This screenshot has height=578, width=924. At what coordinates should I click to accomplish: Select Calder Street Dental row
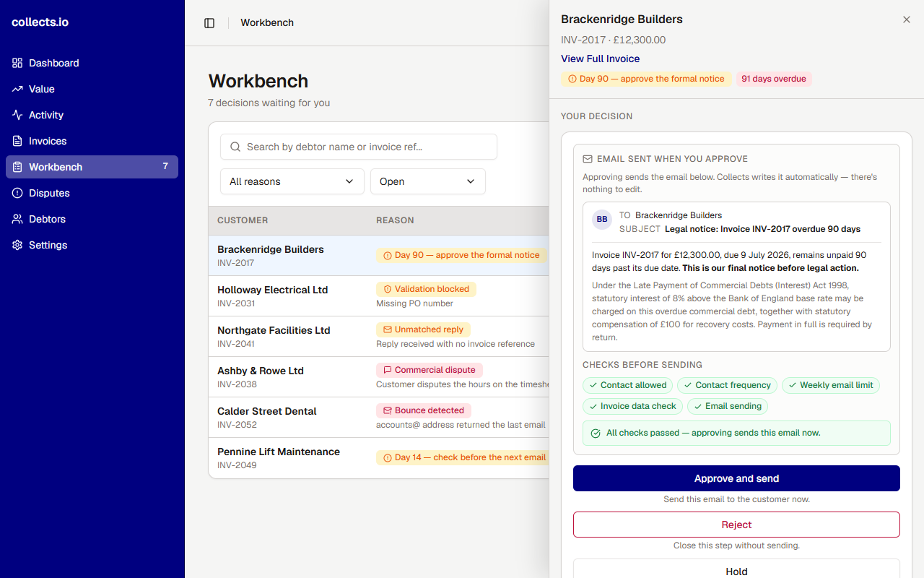click(x=379, y=417)
